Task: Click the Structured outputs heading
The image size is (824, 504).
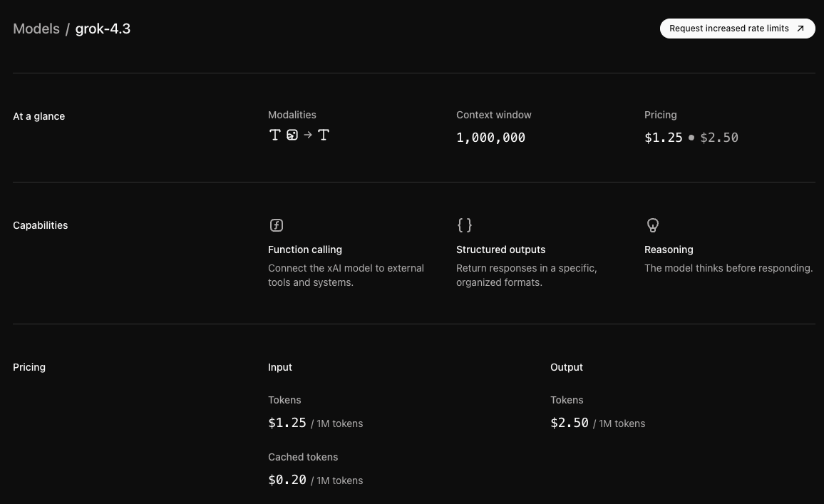Action: (501, 250)
